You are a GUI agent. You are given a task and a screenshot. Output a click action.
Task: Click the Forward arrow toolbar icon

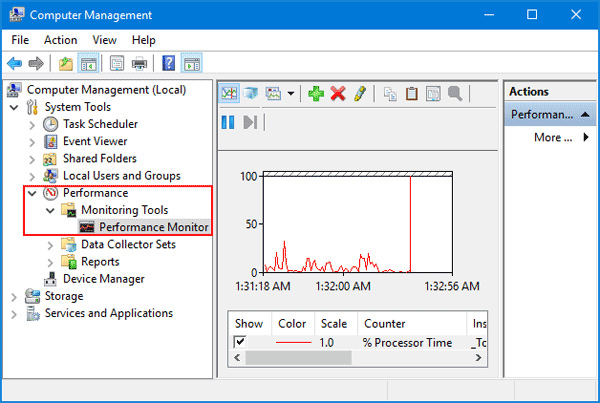36,63
